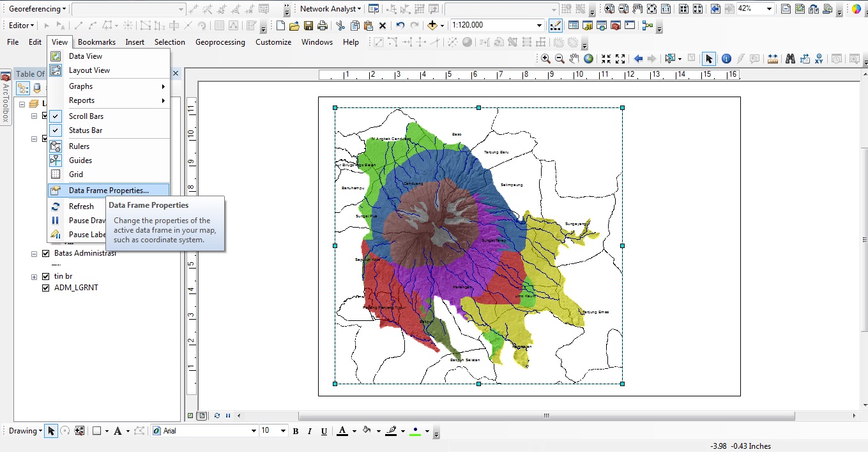
Task: Open the Find tool (binoculars)
Action: click(x=791, y=58)
